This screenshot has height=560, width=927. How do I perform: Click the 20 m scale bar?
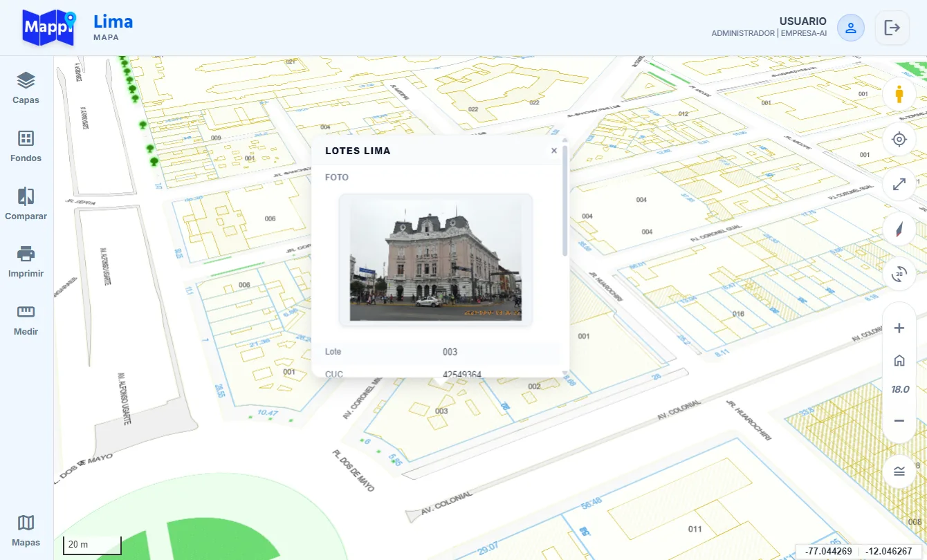(x=92, y=545)
